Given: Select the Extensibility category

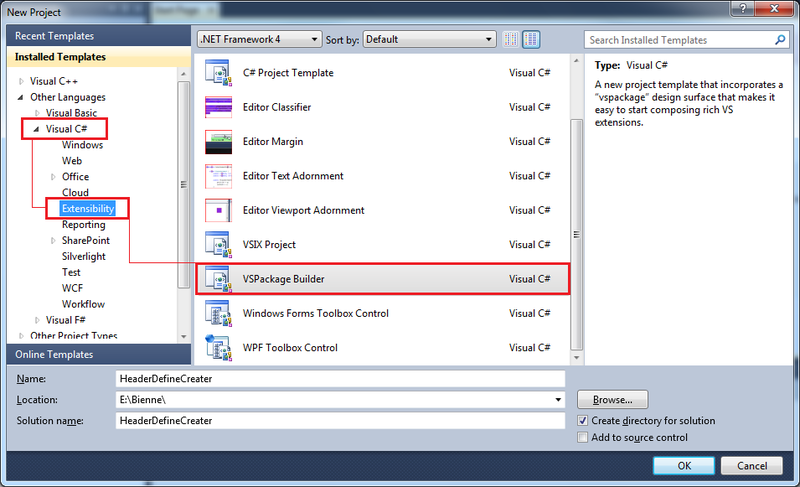Looking at the screenshot, I should coord(87,209).
